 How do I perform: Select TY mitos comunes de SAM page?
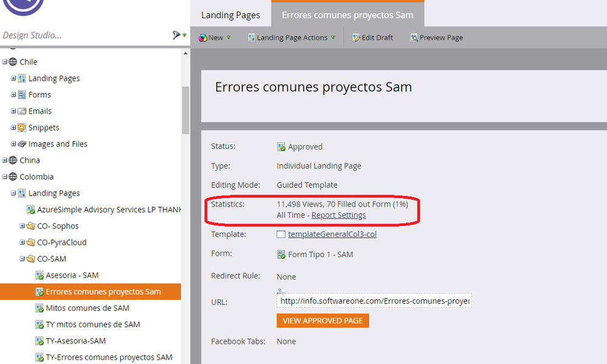click(x=93, y=325)
